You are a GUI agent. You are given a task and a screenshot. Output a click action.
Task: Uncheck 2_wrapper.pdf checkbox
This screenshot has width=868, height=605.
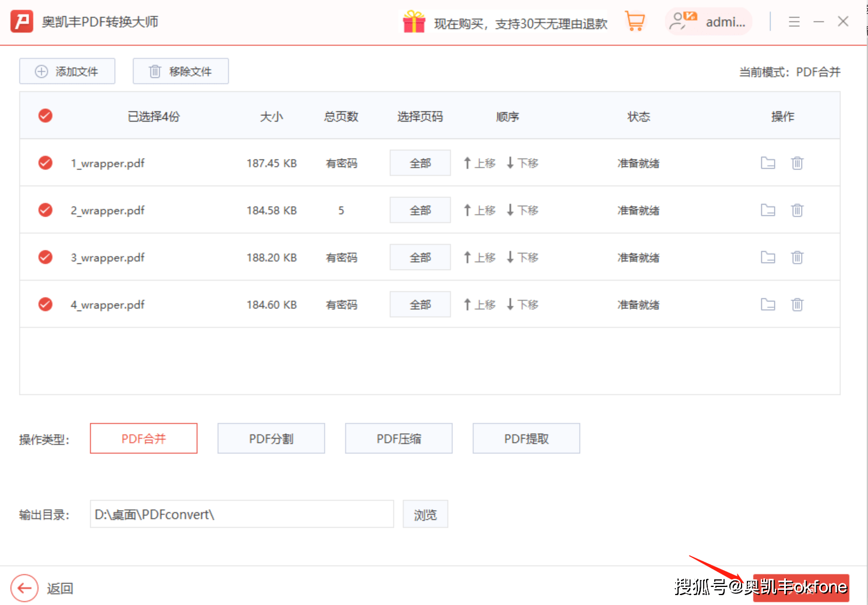click(x=45, y=210)
